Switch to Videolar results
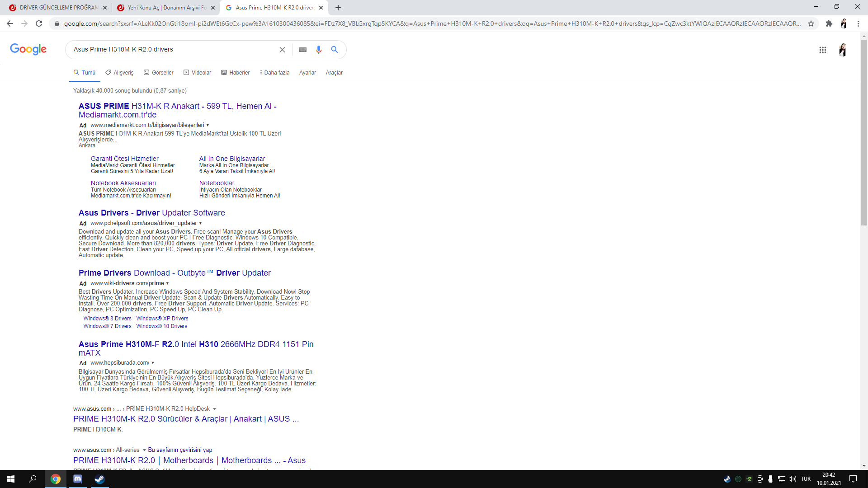 [197, 73]
